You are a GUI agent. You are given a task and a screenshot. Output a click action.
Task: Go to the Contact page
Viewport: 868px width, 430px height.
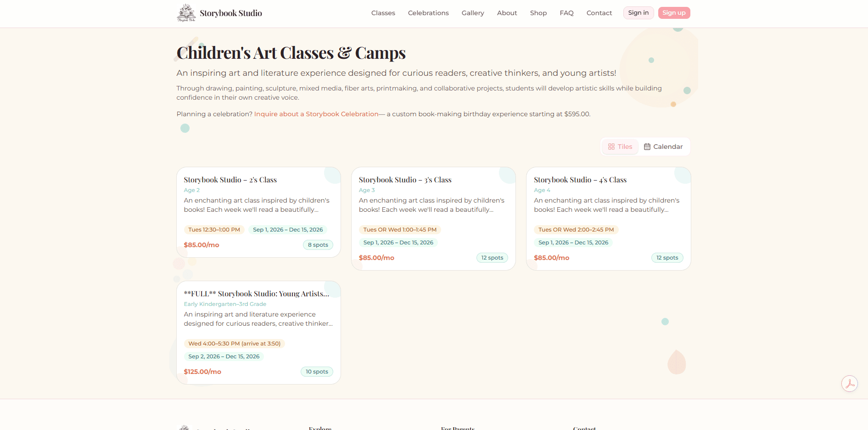tap(599, 13)
